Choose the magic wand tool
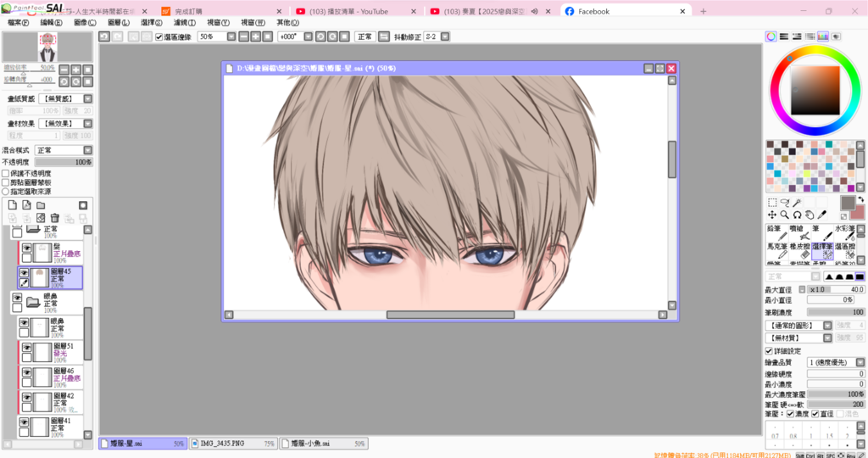868x458 pixels. (798, 203)
